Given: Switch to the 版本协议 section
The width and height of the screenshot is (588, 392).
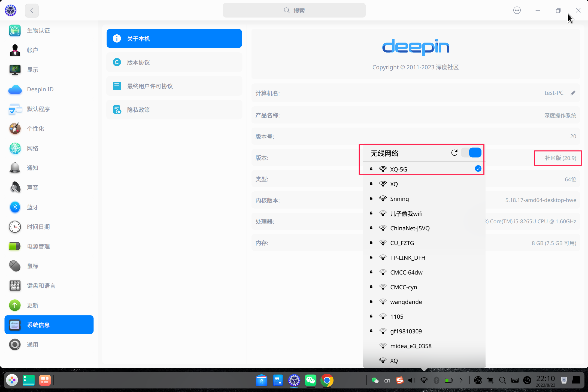Looking at the screenshot, I should tap(174, 62).
